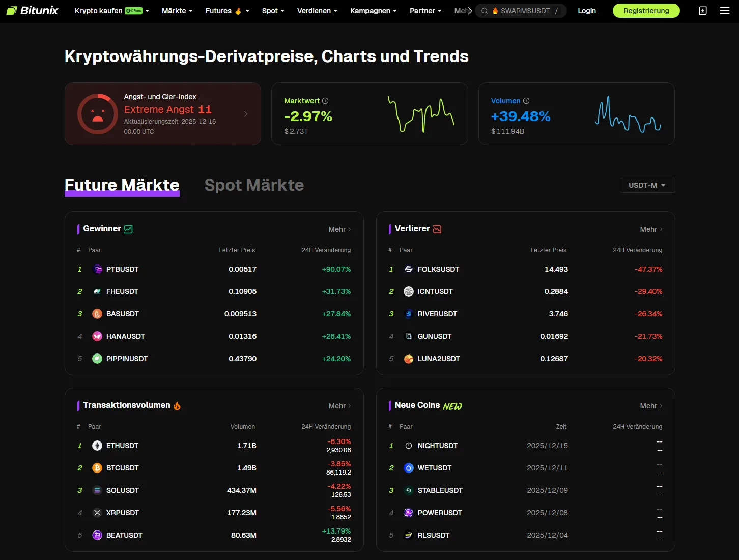Click the GUNUSDT coin icon

(409, 336)
